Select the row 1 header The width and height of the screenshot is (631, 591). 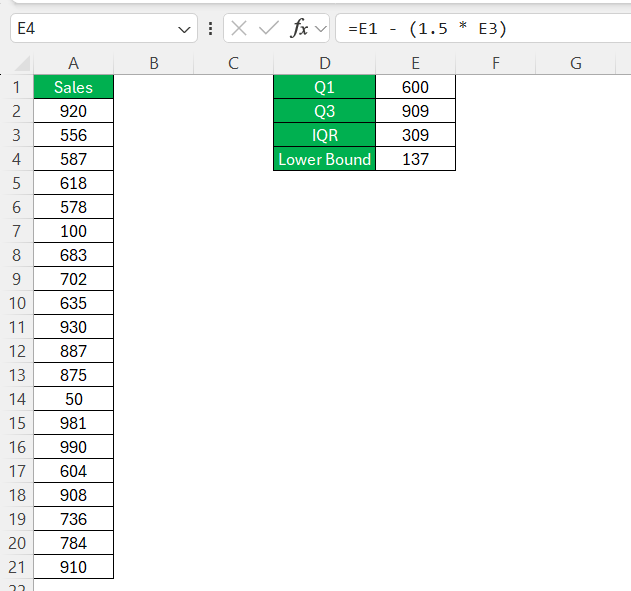tap(16, 87)
